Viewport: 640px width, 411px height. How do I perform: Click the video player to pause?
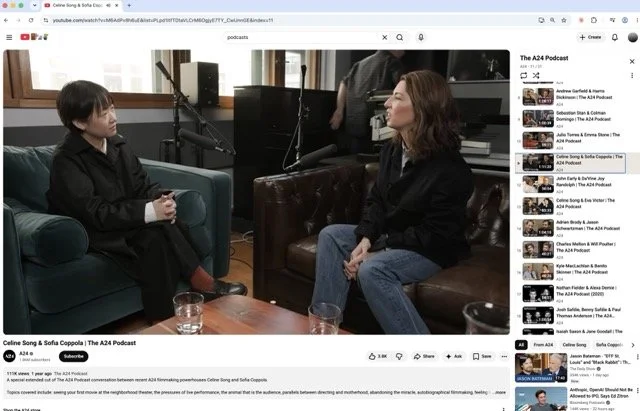click(256, 192)
